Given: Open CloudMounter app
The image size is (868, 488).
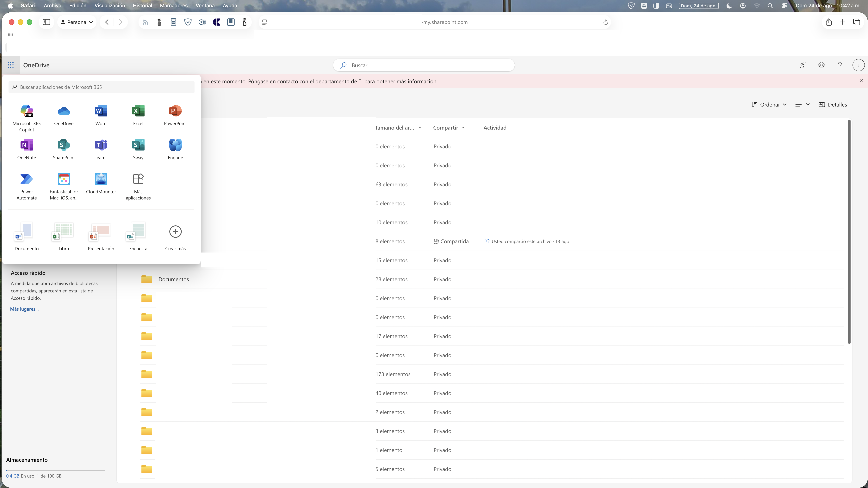Looking at the screenshot, I should click(x=101, y=184).
